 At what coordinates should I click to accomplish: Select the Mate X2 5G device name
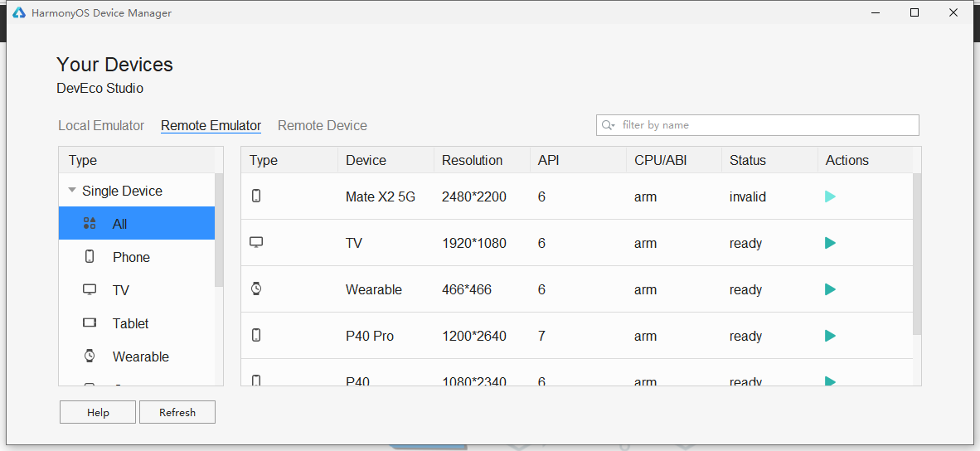point(381,196)
